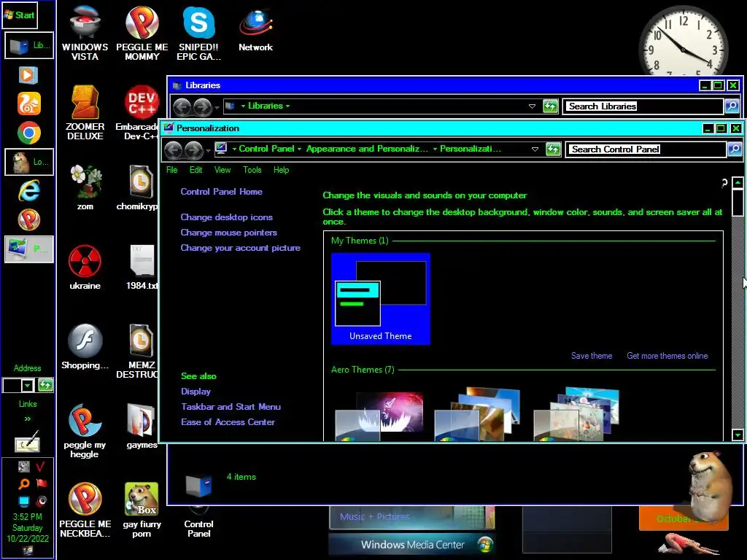Image resolution: width=747 pixels, height=560 pixels.
Task: Switch to the hamster Lo... taskbar button
Action: (29, 162)
